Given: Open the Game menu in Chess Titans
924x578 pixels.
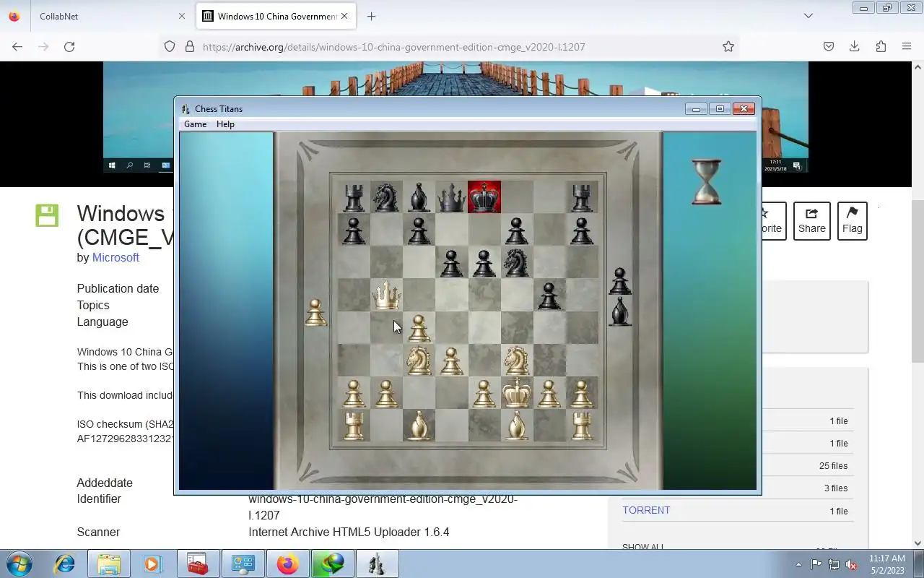Looking at the screenshot, I should pyautogui.click(x=195, y=124).
